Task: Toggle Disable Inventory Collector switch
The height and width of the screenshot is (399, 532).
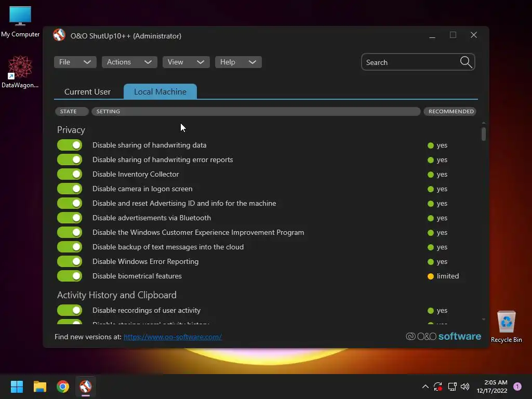Action: coord(70,174)
